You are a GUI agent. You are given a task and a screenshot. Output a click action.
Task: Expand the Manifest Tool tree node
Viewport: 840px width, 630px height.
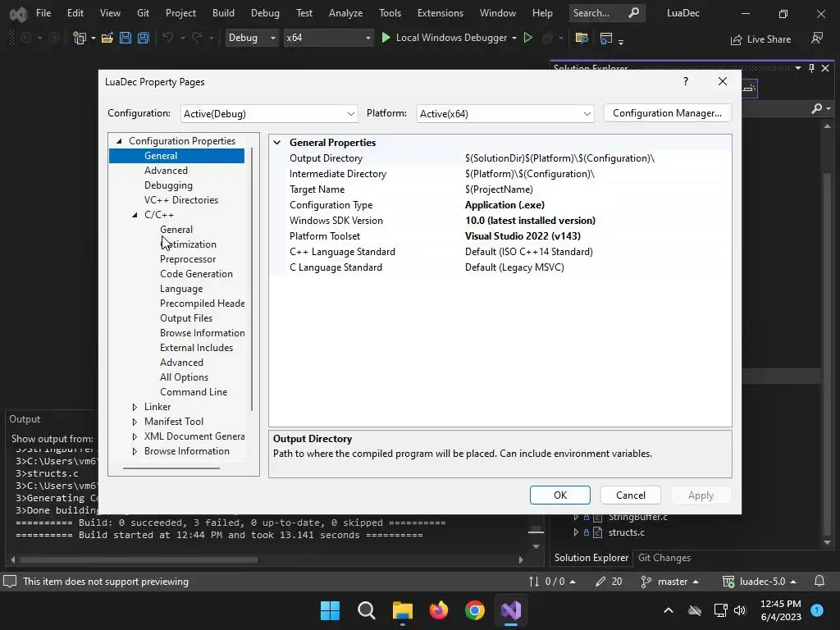click(135, 422)
